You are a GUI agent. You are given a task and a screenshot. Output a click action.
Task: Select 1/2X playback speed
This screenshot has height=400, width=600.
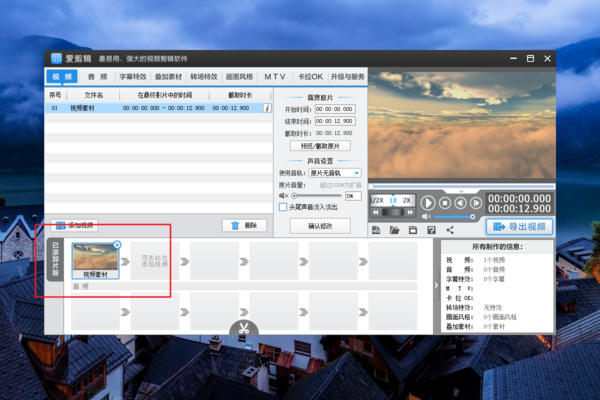377,200
